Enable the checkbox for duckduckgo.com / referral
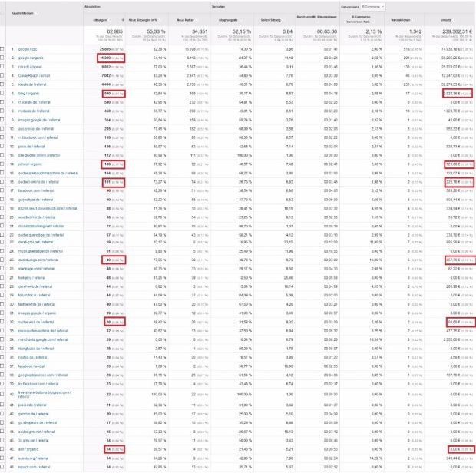The image size is (476, 473). point(4,260)
